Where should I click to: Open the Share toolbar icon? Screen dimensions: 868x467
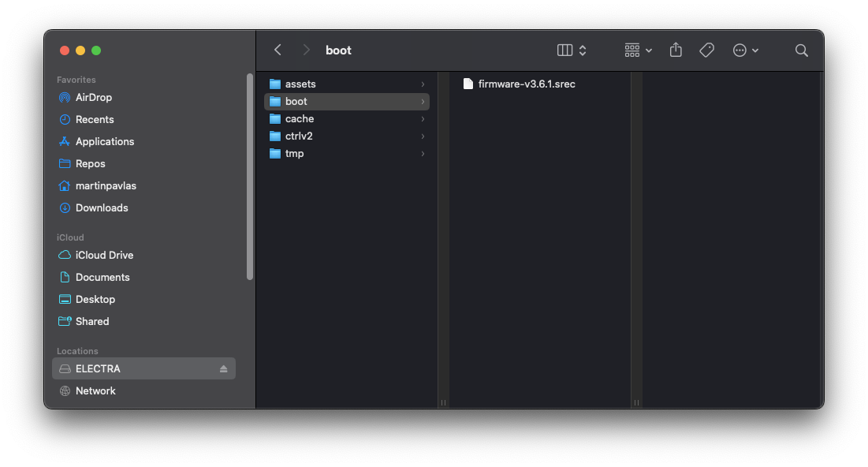pos(676,50)
